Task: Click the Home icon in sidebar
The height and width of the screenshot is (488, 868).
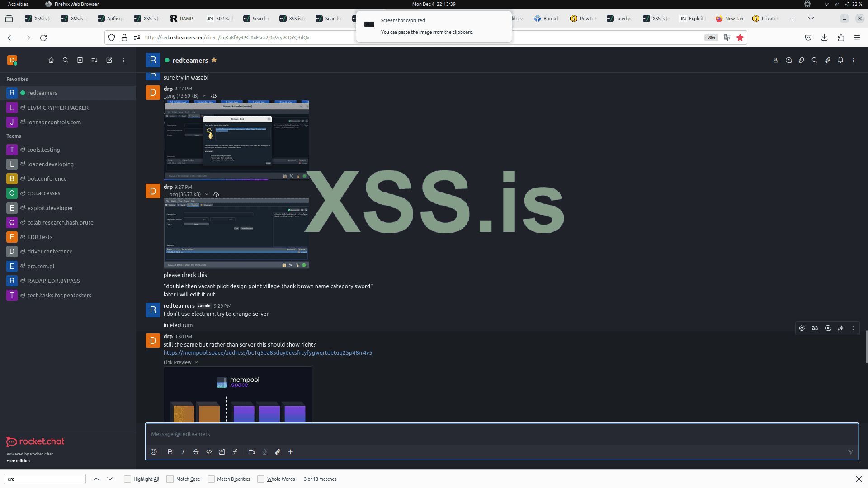Action: (51, 60)
